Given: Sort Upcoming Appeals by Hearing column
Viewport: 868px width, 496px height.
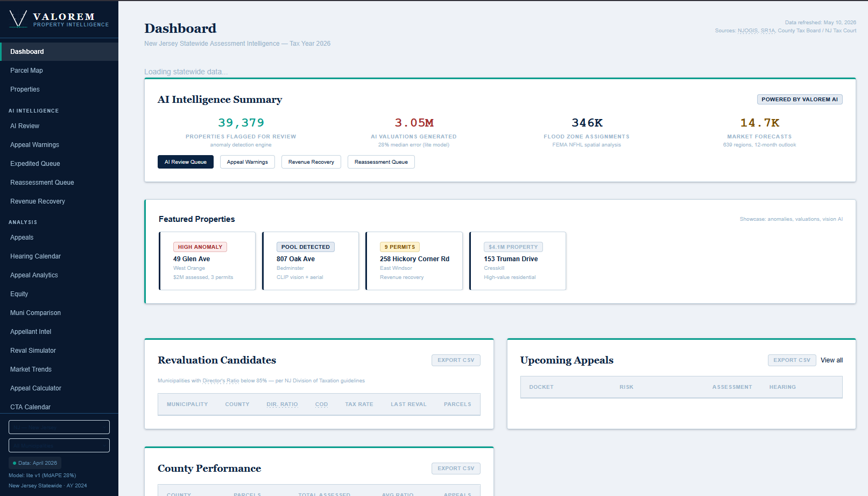Looking at the screenshot, I should point(782,387).
